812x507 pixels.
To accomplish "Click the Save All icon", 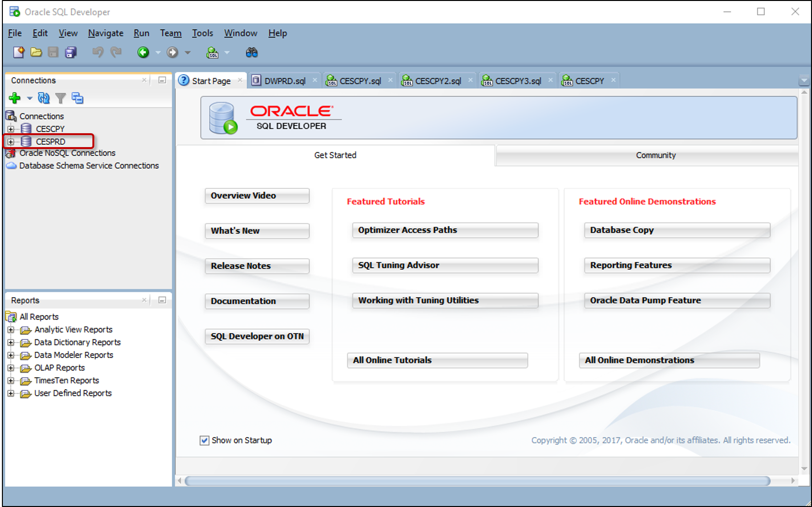I will coord(71,52).
